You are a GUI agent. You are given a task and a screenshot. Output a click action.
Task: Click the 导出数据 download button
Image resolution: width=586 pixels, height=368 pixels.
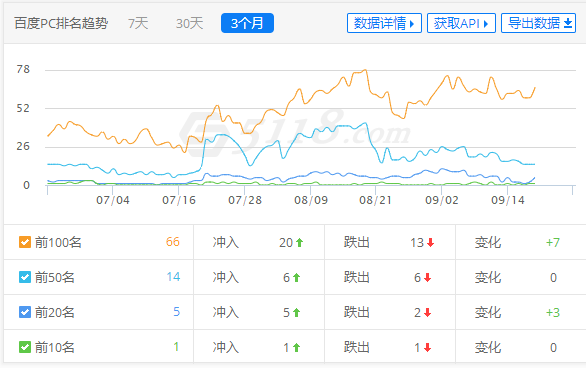click(538, 23)
